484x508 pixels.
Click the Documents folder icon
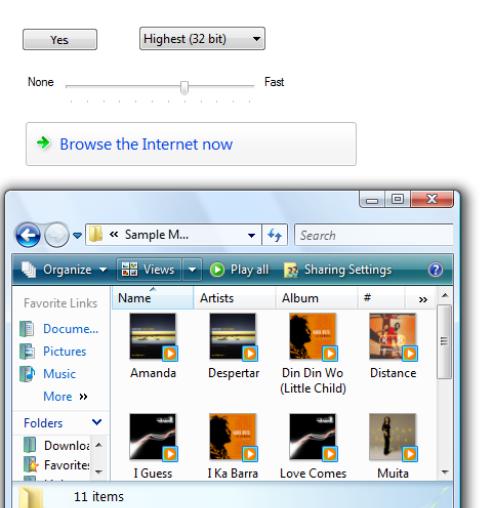pyautogui.click(x=27, y=328)
